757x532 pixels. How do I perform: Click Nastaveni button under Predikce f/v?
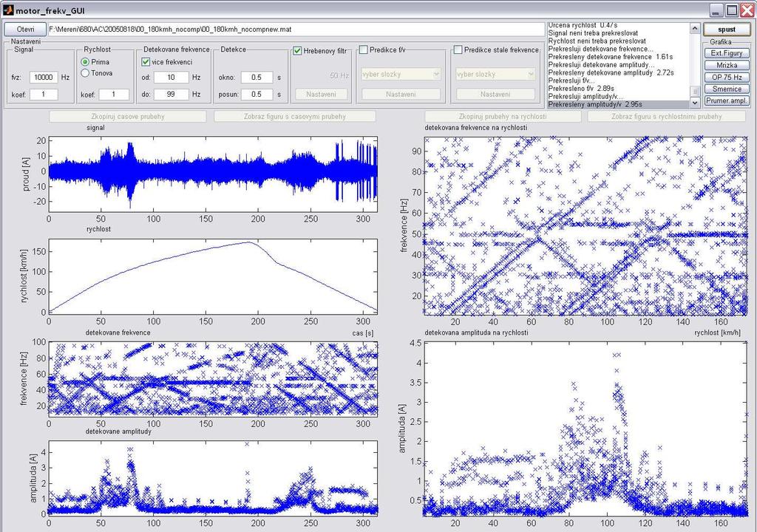[401, 95]
